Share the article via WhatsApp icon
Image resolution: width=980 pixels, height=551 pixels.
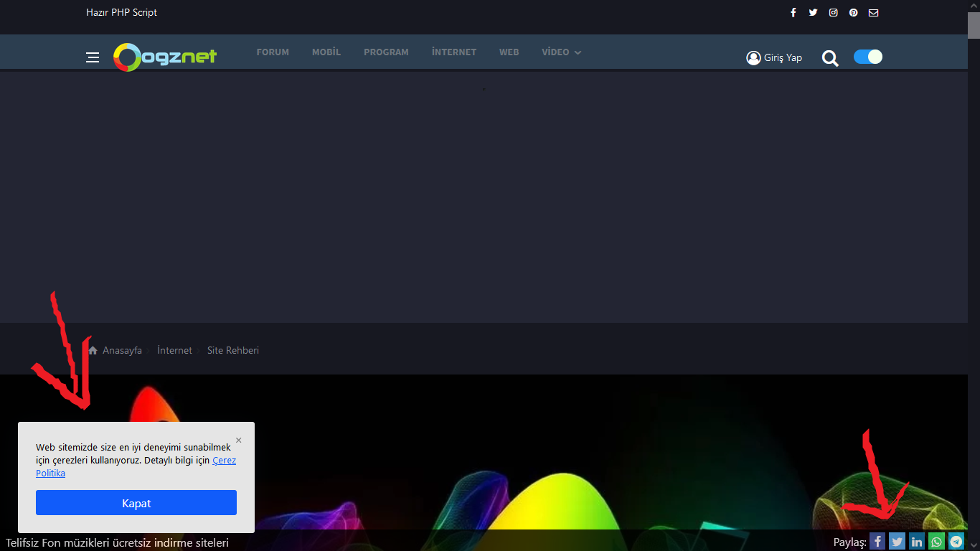coord(936,541)
